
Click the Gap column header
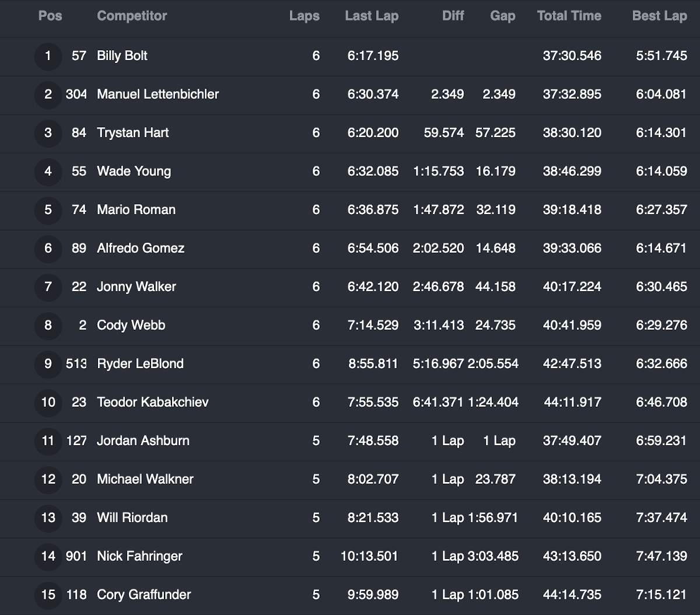coord(503,16)
